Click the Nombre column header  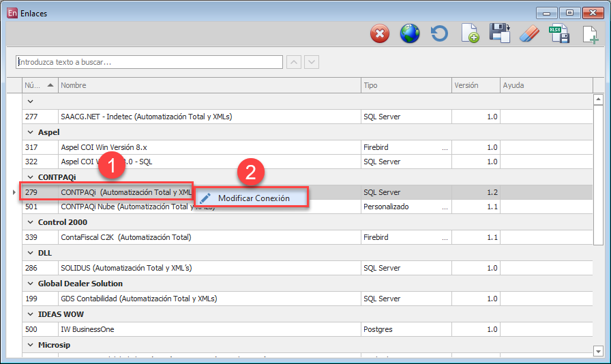pos(209,85)
